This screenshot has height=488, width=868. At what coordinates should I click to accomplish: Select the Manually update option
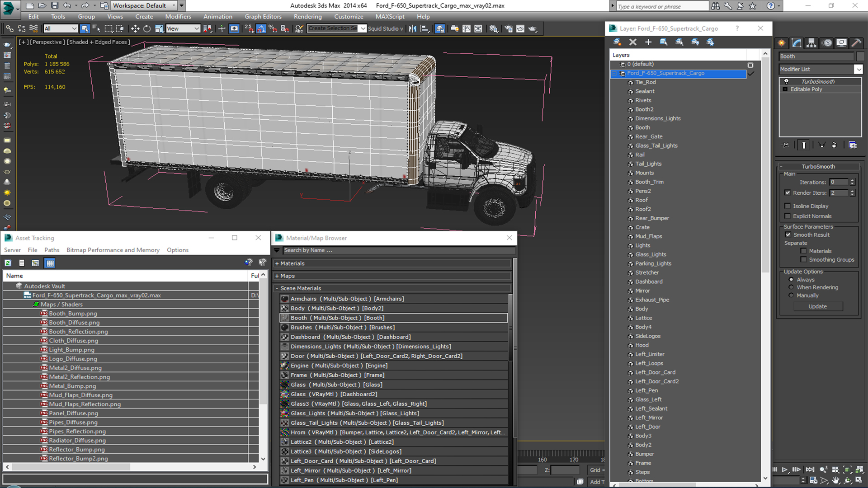pos(791,296)
